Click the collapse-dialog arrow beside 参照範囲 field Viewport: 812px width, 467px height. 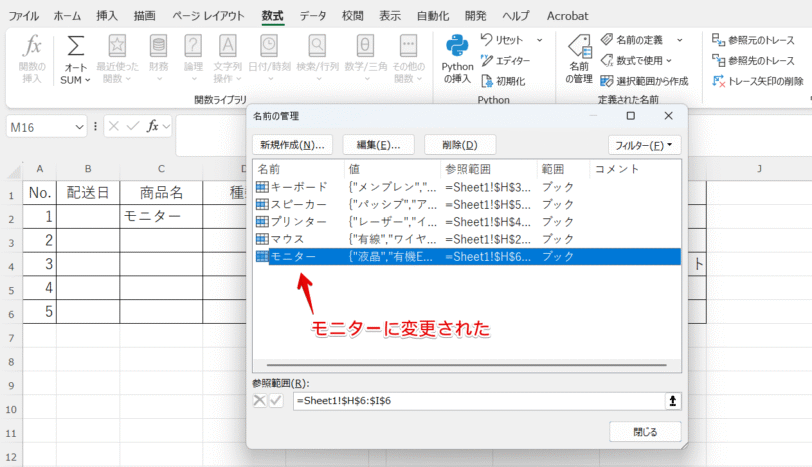[672, 401]
